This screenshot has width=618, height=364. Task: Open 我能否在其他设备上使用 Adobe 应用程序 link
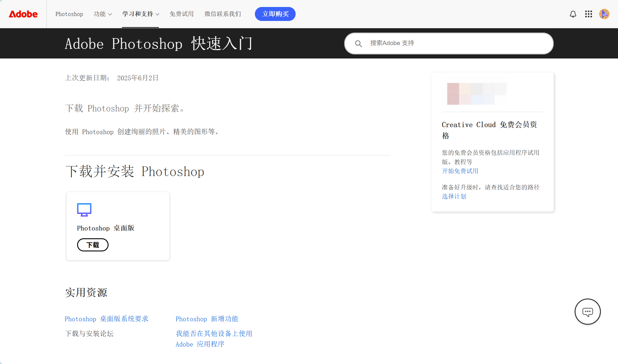tap(214, 339)
